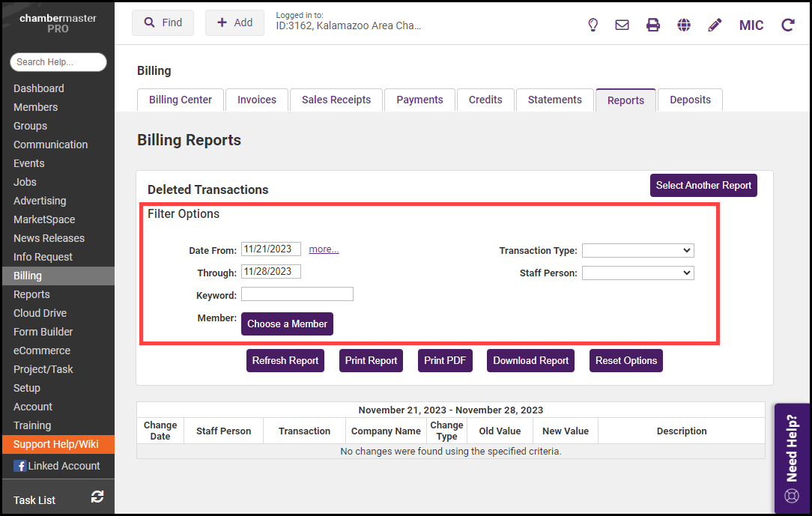Focus the Keyword input field
812x516 pixels.
point(297,294)
